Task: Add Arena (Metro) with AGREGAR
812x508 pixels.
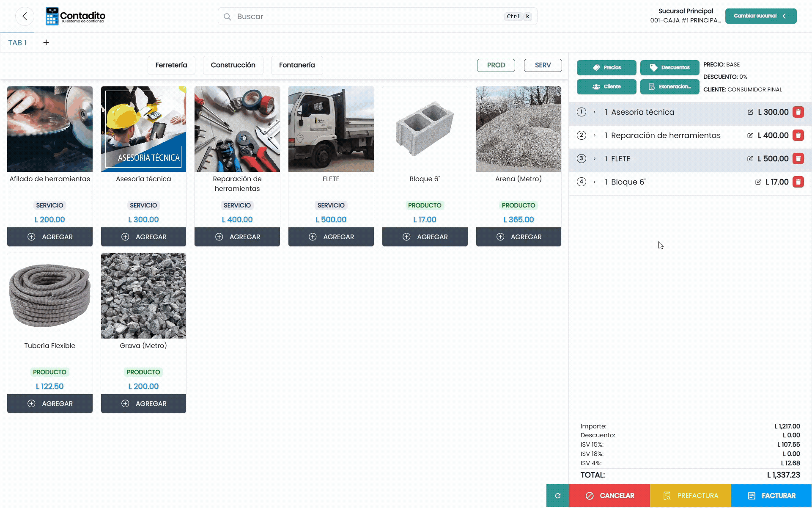Action: tap(518, 237)
